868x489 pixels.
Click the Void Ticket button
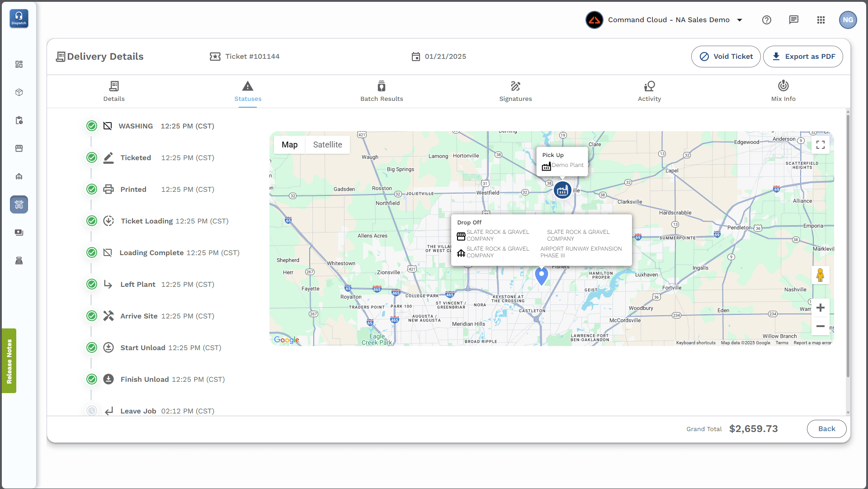pyautogui.click(x=726, y=57)
